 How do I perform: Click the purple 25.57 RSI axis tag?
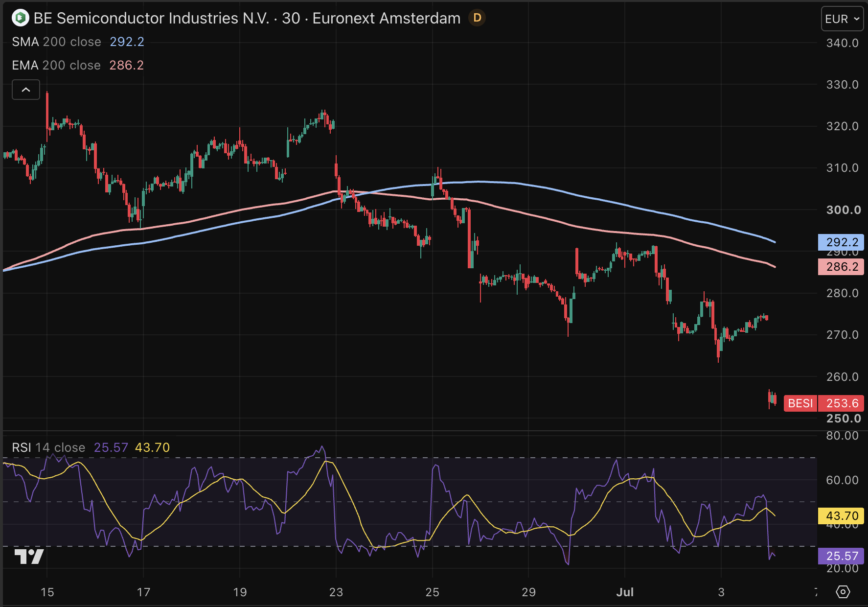[841, 556]
